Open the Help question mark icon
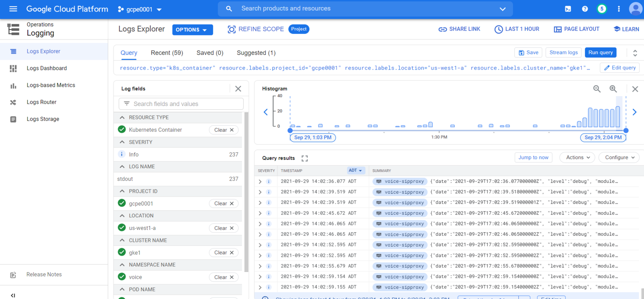Screen dimensions: 644x299 pyautogui.click(x=585, y=9)
